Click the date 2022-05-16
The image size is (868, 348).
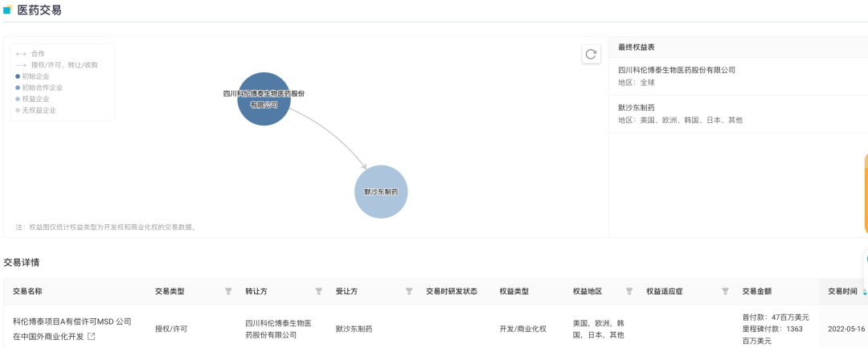(846, 329)
